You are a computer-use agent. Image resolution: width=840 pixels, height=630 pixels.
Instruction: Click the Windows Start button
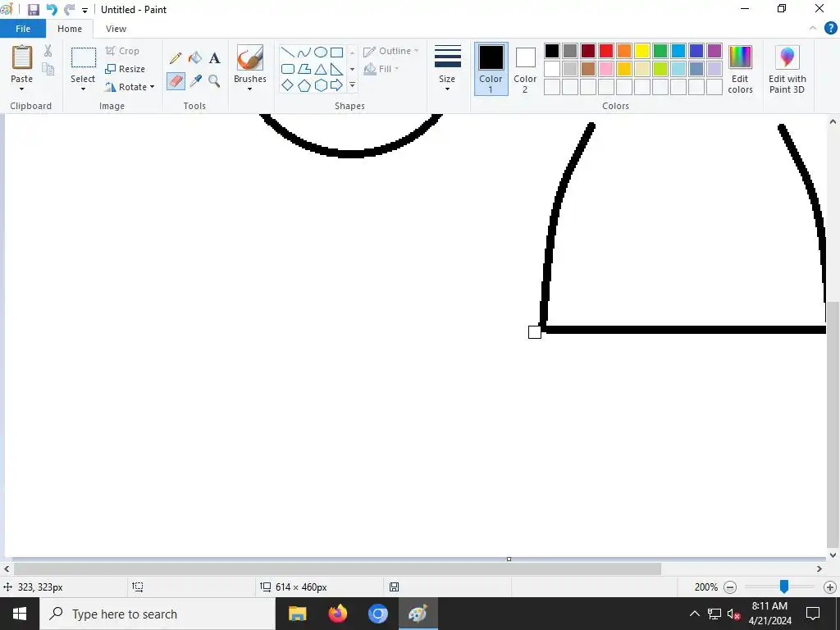(20, 614)
